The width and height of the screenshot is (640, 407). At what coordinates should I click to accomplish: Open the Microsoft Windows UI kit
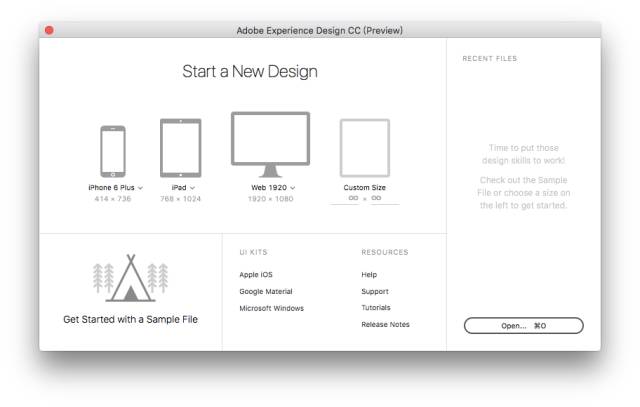click(x=271, y=308)
